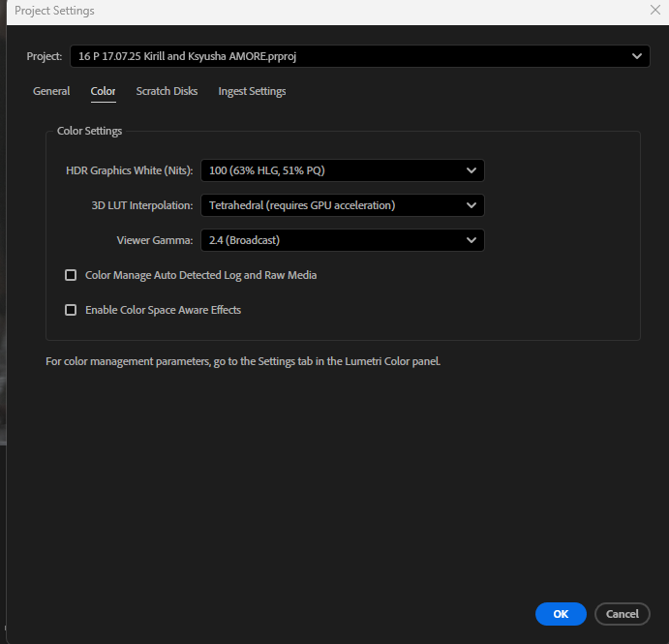Click the Project Settings title bar
The image size is (669, 644).
tap(290, 11)
